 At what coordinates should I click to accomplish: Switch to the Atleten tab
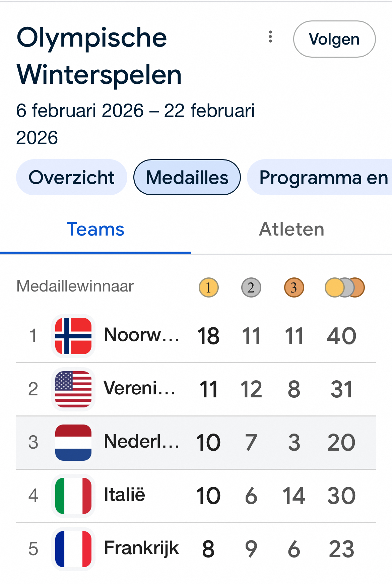[x=291, y=230]
